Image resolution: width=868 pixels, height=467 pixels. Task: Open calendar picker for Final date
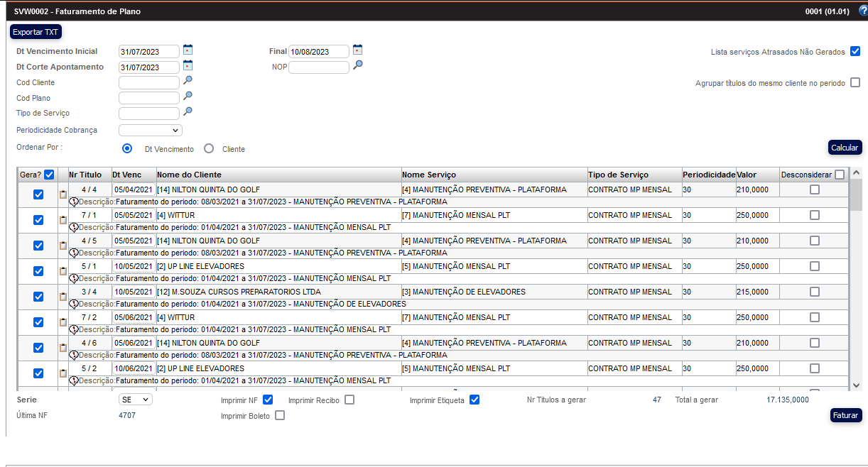(x=357, y=50)
